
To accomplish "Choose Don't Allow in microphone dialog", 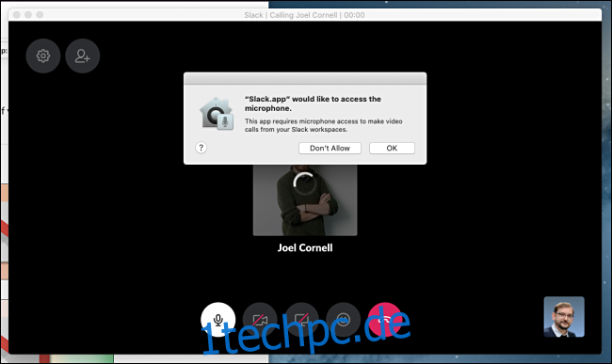I will pos(330,148).
